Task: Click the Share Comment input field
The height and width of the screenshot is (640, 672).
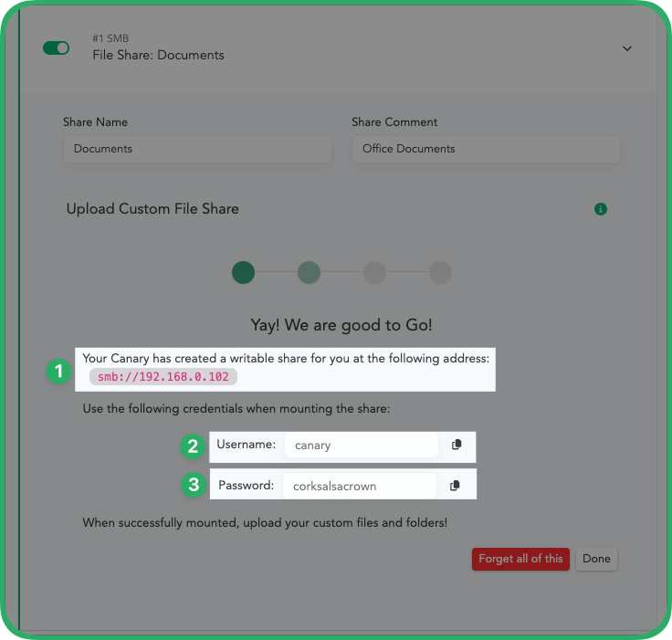Action: click(x=485, y=149)
